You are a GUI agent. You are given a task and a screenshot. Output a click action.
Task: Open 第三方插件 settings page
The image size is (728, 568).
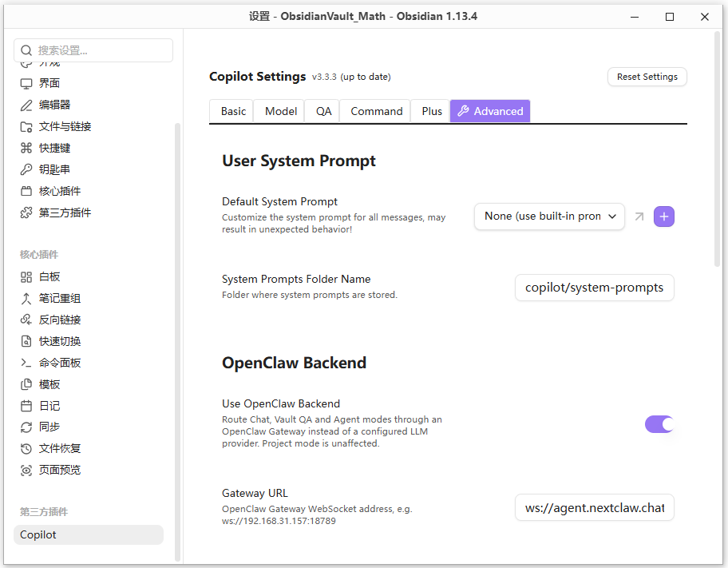click(89, 213)
